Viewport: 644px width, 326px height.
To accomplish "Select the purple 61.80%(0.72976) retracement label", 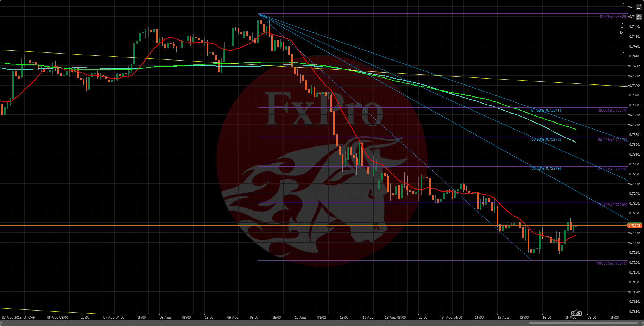I will point(612,169).
